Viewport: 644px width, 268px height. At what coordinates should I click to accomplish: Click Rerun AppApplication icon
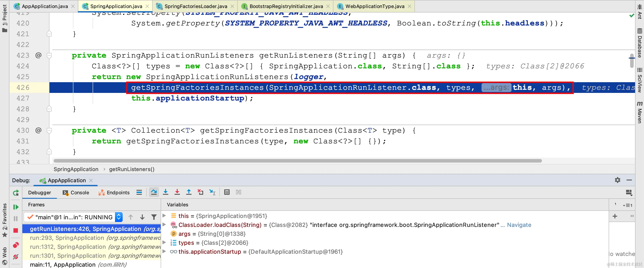pos(16,193)
